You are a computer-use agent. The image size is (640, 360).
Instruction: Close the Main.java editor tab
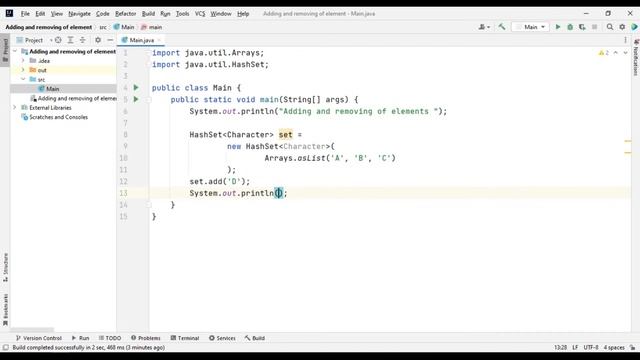click(159, 40)
